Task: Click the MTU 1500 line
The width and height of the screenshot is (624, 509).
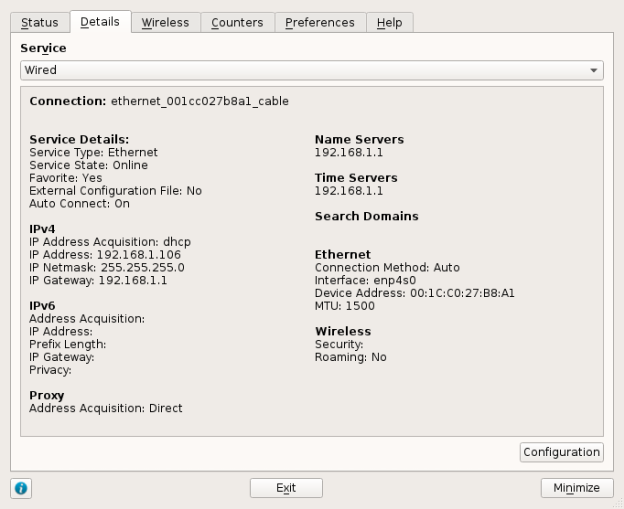Action: coord(345,306)
